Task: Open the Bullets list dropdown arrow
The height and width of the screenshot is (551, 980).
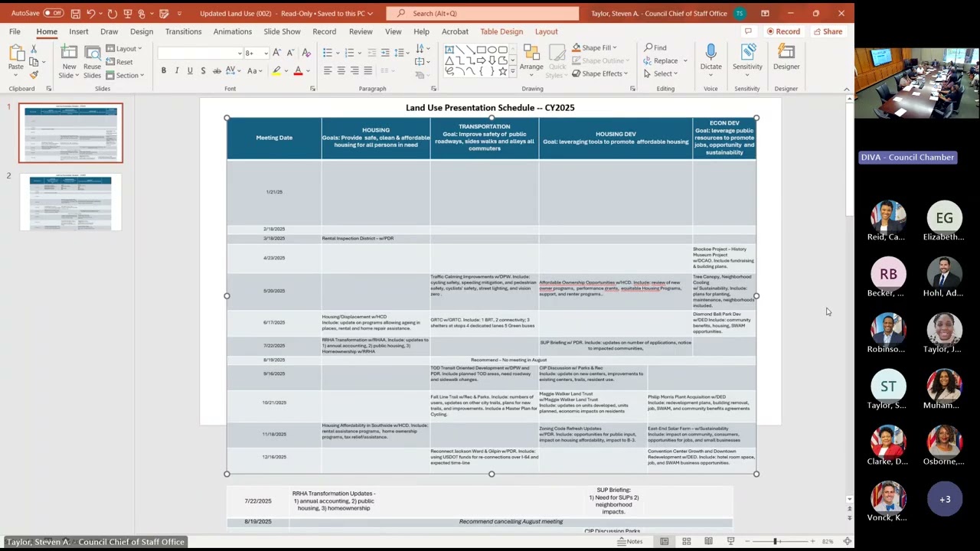Action: (x=338, y=53)
